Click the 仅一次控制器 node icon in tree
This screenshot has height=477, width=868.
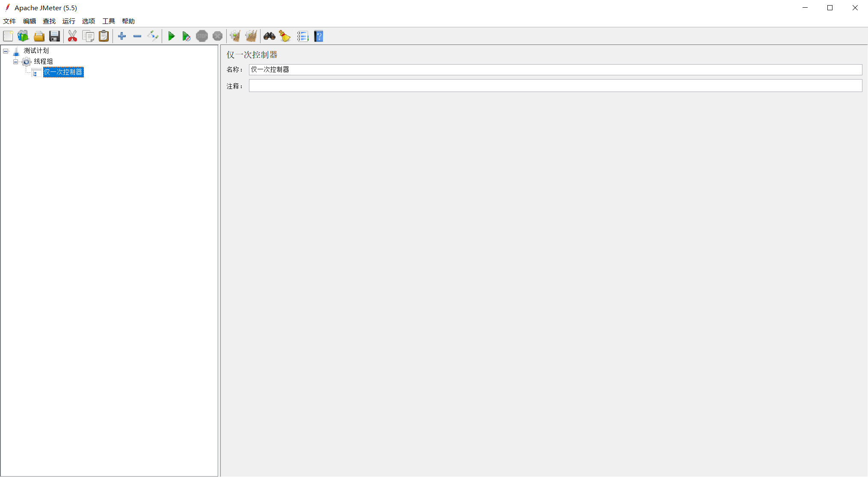[x=36, y=72]
